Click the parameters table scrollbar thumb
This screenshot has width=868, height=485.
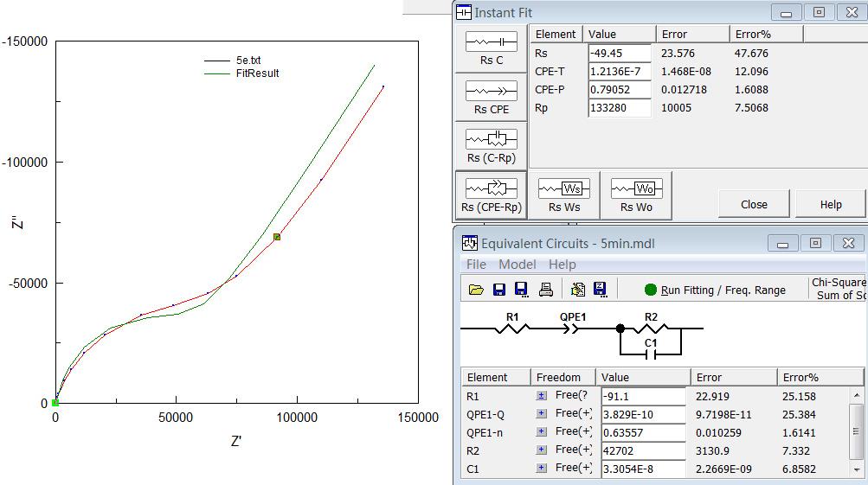coord(857,431)
